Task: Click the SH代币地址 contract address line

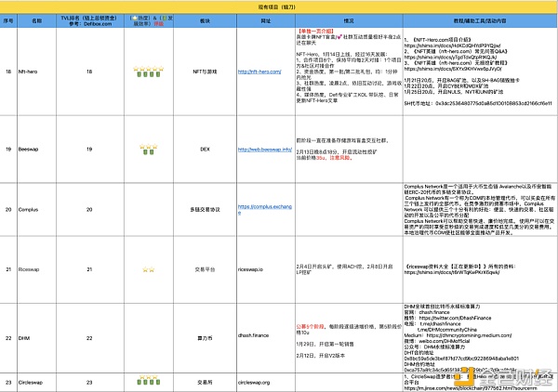Action: point(478,103)
